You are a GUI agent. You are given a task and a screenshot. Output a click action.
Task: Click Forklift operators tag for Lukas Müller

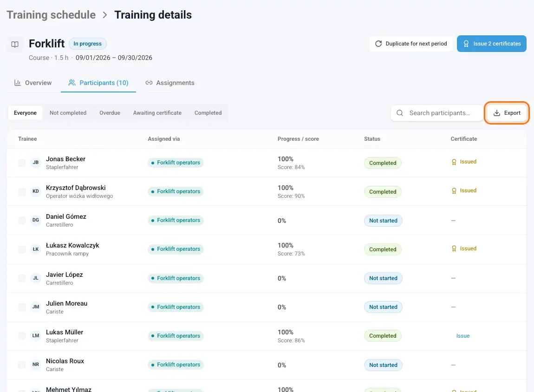tap(176, 336)
